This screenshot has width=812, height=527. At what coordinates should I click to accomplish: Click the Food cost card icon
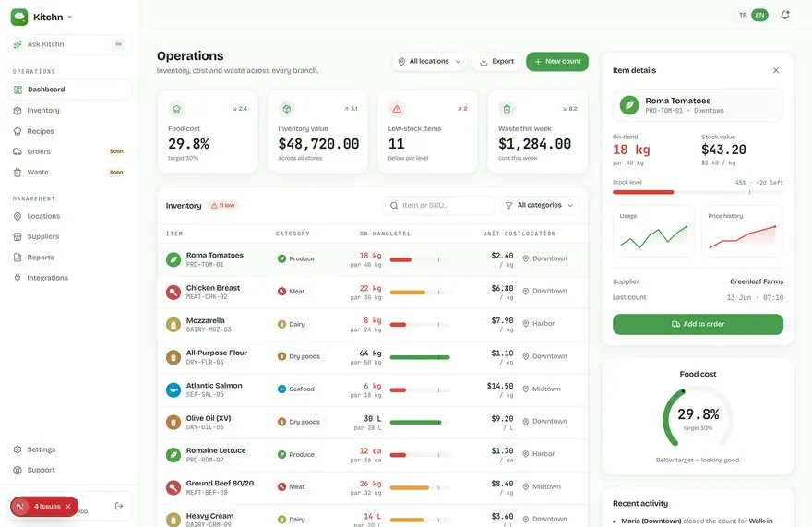176,109
